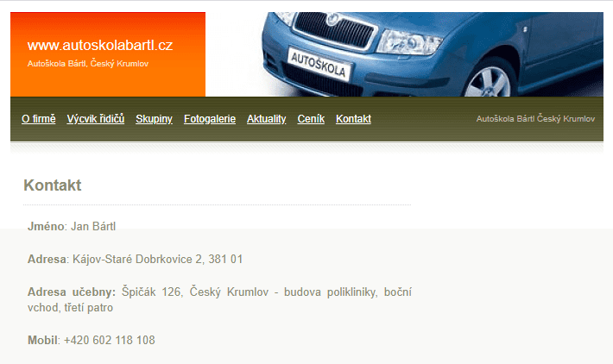Click subtitle Autoškola Bártl, Český Krumlov in orange box

(x=88, y=64)
